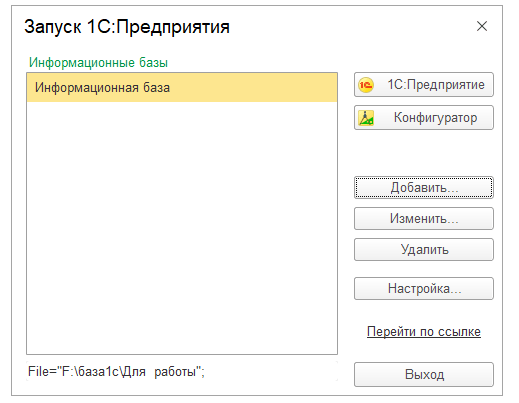Open launcher settings via Настройка
The image size is (519, 403).
tap(424, 288)
